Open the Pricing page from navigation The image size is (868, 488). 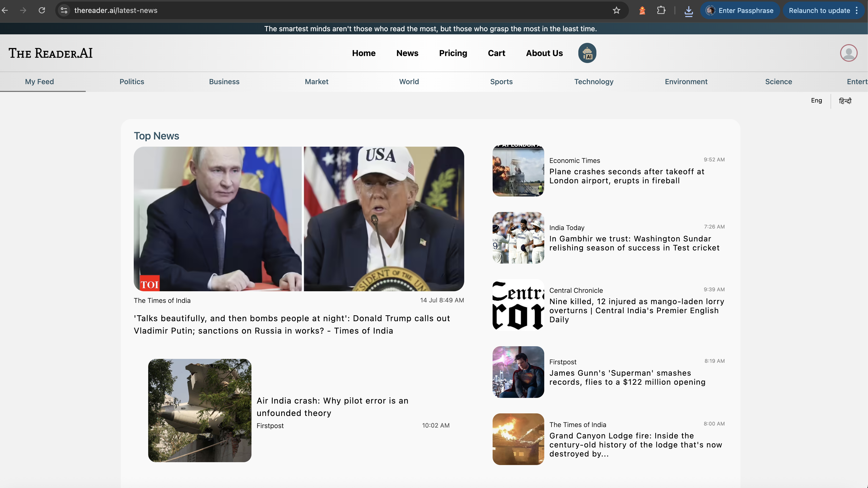click(x=453, y=53)
